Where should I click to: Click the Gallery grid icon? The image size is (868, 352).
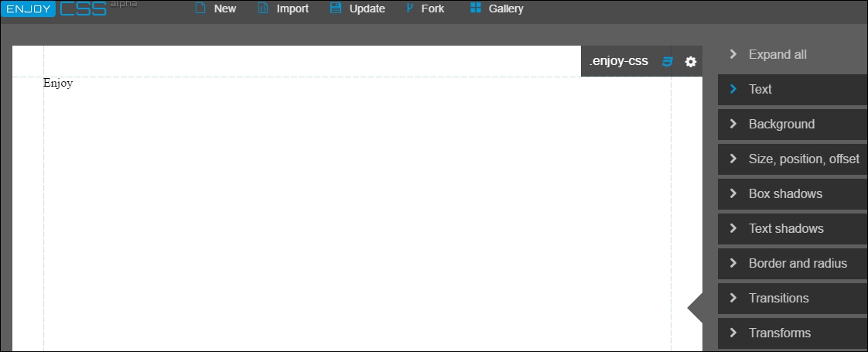(475, 9)
